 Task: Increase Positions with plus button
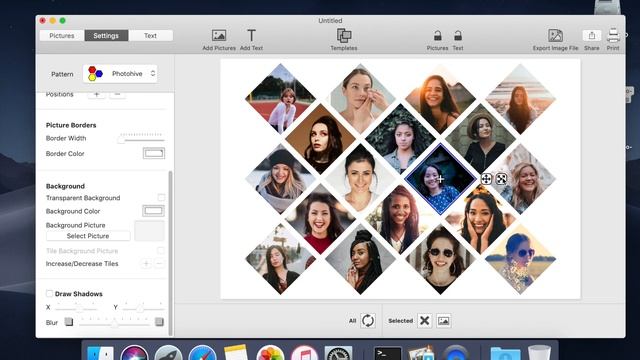pyautogui.click(x=97, y=94)
